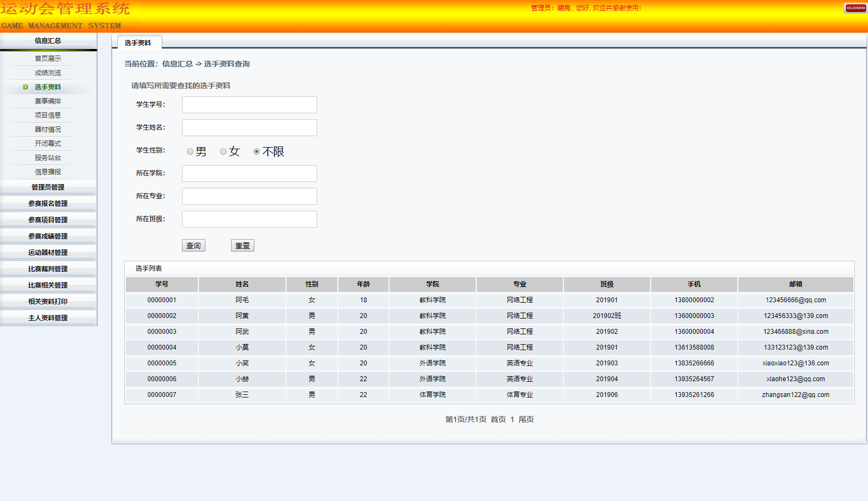This screenshot has height=501, width=868.
Task: Click the 重置 reset button
Action: tap(242, 246)
